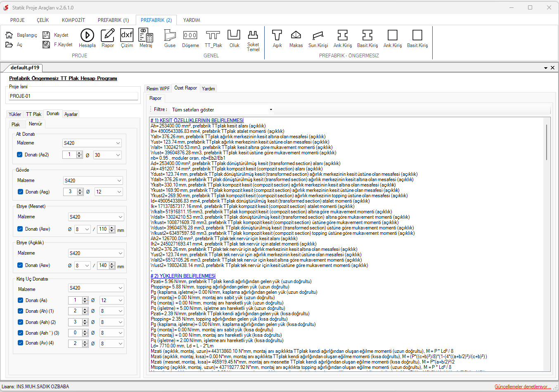The image size is (559, 392).
Task: Open the Asg diameter 12 dropdown
Action: (109, 192)
